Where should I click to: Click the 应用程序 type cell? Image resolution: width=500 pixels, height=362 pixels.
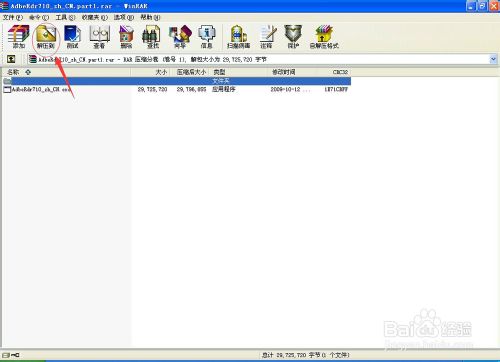[224, 89]
